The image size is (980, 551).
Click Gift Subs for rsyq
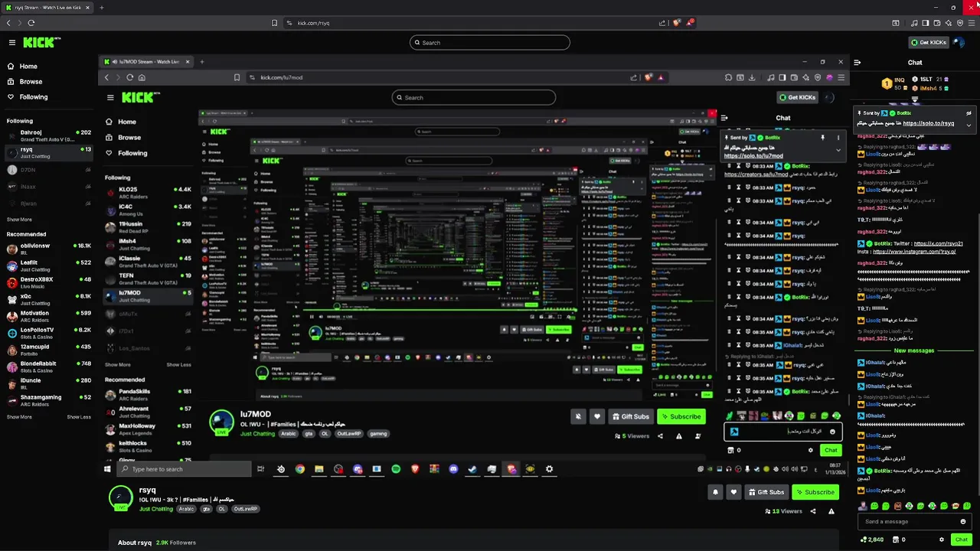tap(766, 492)
